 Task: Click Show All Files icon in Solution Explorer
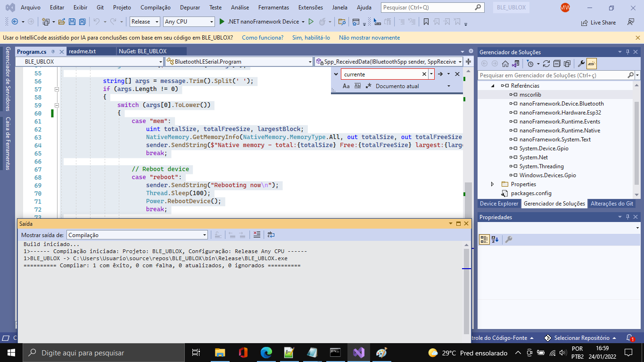point(567,64)
